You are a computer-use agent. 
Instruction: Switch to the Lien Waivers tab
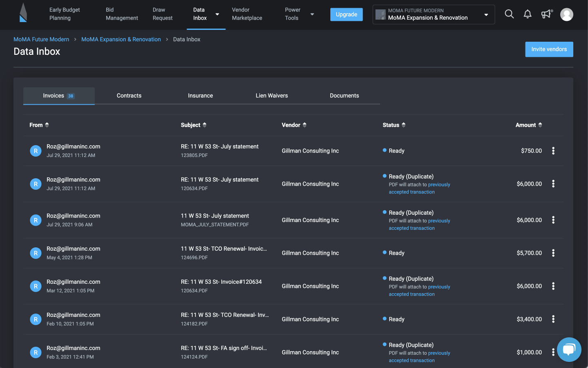tap(272, 96)
